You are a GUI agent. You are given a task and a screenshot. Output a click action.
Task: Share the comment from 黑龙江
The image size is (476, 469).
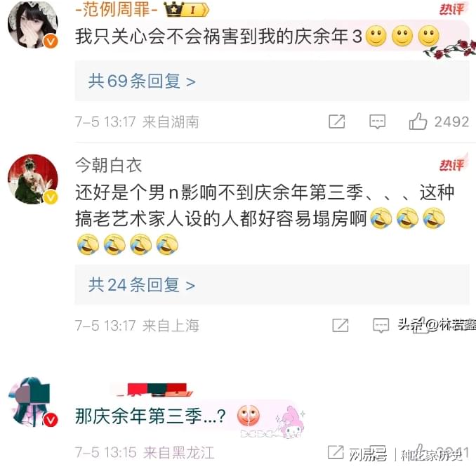[x=336, y=452]
